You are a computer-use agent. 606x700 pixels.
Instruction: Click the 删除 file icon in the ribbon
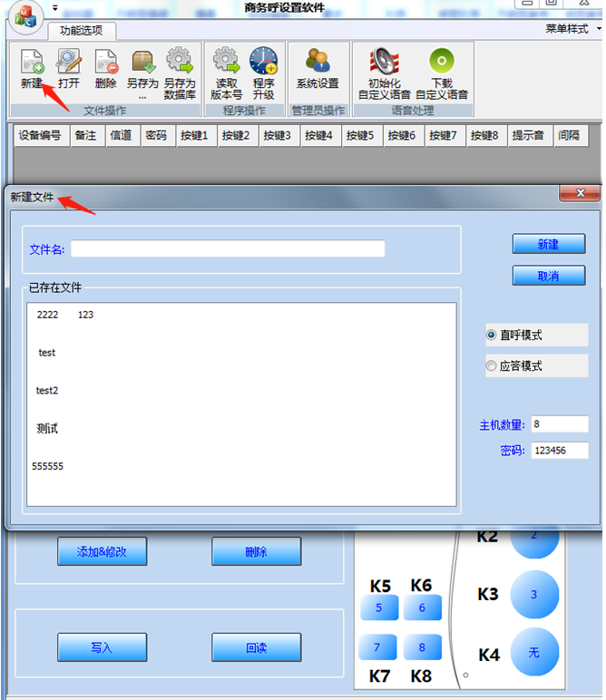(x=105, y=63)
